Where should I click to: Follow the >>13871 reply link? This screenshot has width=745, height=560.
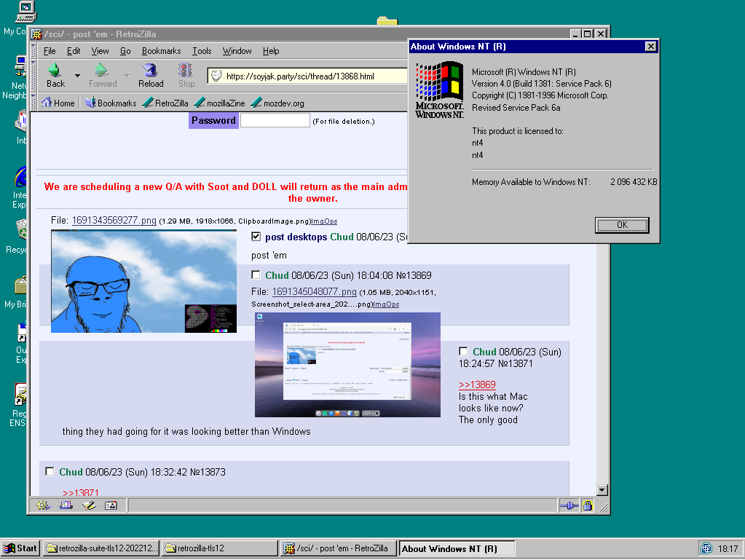[80, 492]
